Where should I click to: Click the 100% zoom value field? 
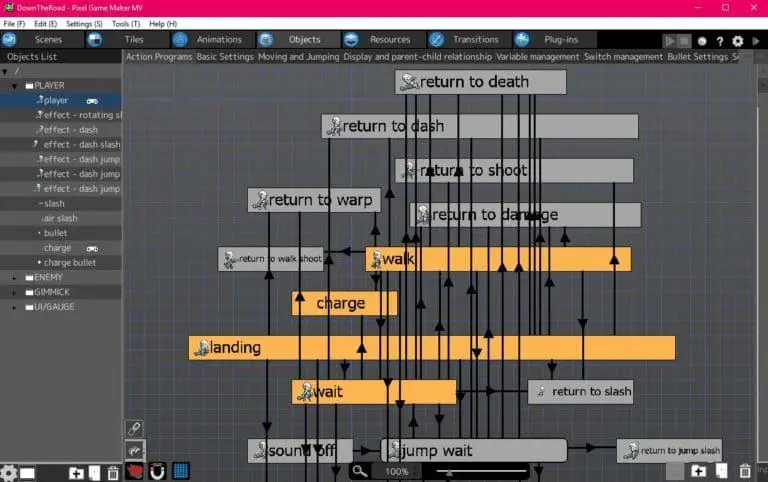pyautogui.click(x=396, y=472)
